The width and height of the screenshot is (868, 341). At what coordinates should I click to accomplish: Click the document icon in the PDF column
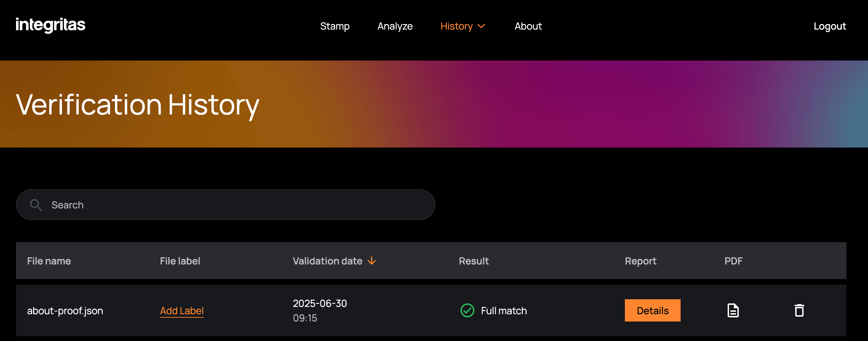point(733,310)
